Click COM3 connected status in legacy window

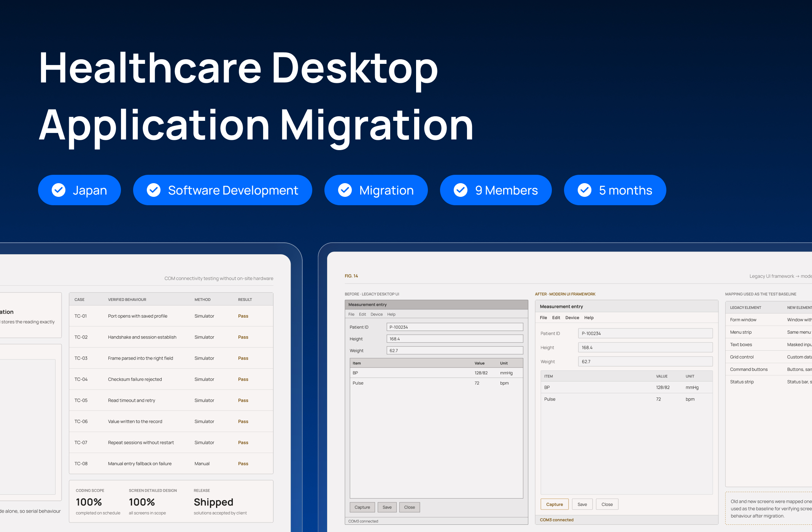[363, 521]
